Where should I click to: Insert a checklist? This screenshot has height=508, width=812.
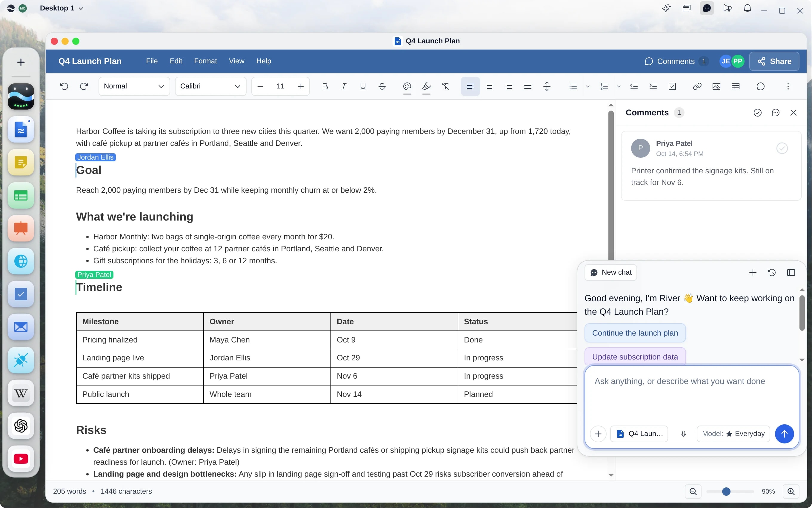(x=672, y=86)
